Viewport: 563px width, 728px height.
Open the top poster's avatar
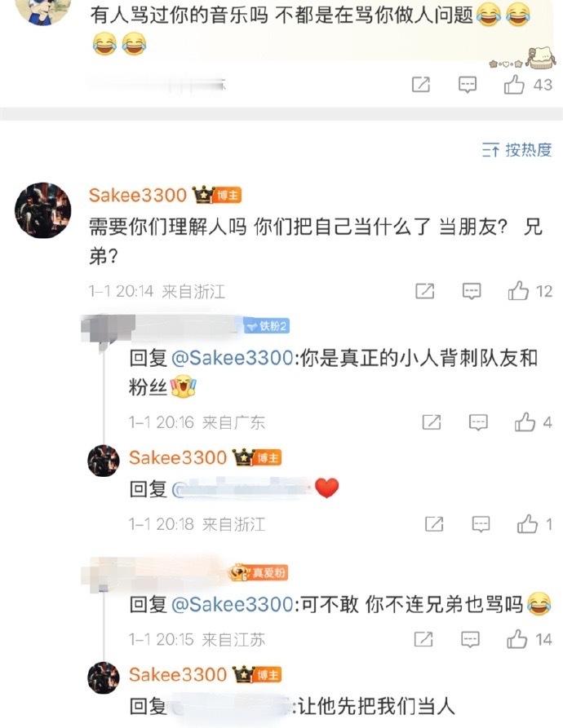pyautogui.click(x=42, y=11)
